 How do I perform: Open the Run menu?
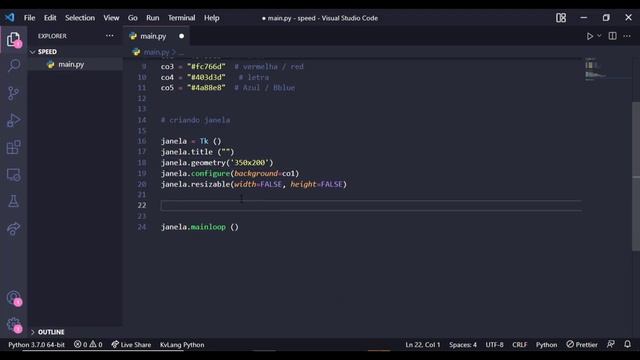(x=153, y=18)
